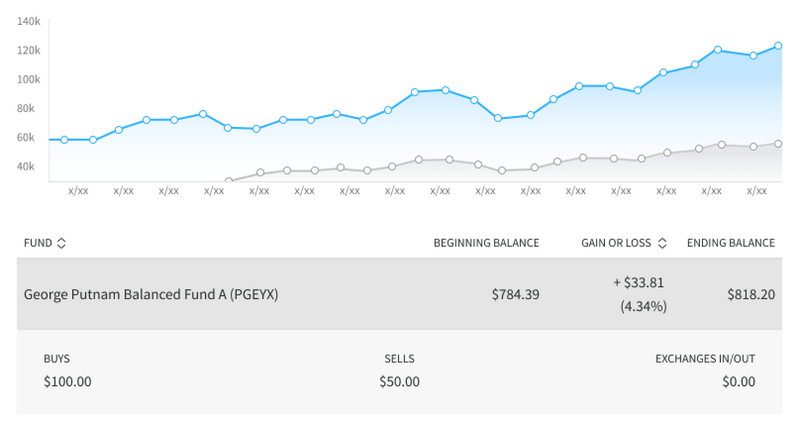Click the 140k label on the y-axis

(29, 21)
